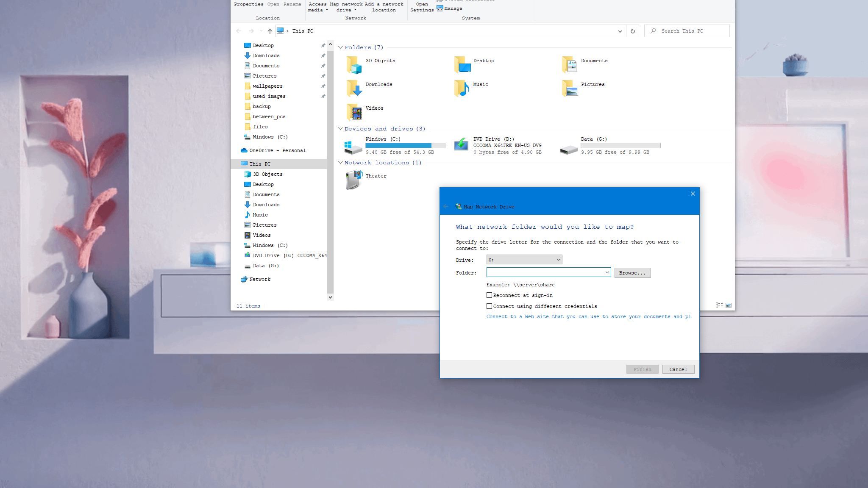Viewport: 868px width, 488px height.
Task: Click the refresh icon beside address bar
Action: (x=632, y=31)
